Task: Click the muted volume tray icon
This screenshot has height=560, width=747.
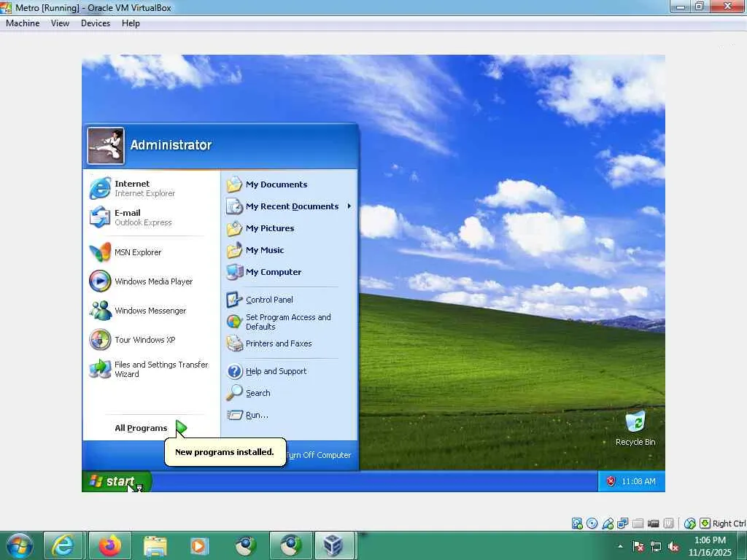Action: coord(673,546)
